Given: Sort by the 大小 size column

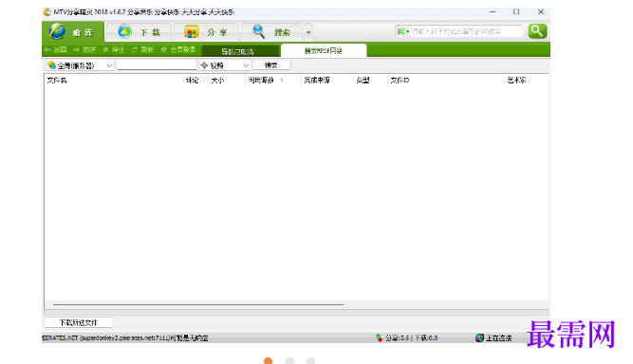Looking at the screenshot, I should click(227, 81).
